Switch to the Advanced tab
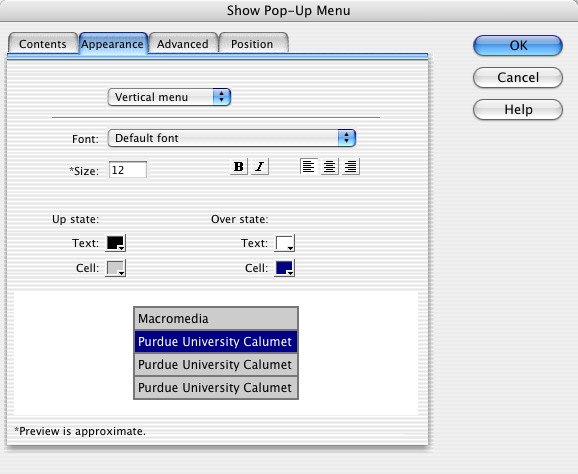578x474 pixels. click(183, 44)
